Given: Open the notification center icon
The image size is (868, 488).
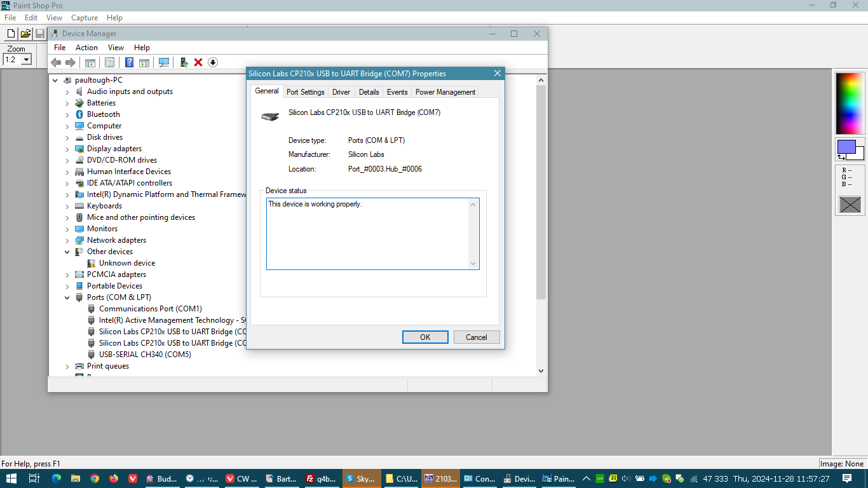Looking at the screenshot, I should 847,478.
